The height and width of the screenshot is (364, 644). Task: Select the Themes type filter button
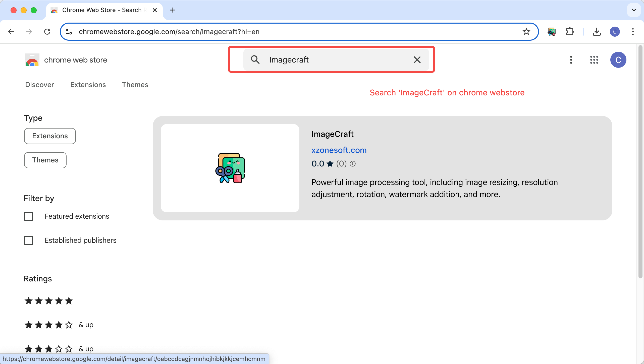tap(45, 160)
